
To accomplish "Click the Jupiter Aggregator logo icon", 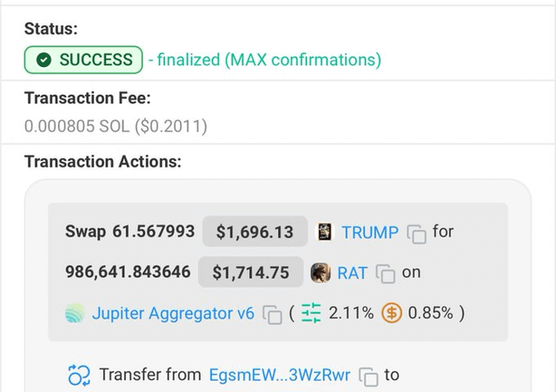I will (x=76, y=313).
